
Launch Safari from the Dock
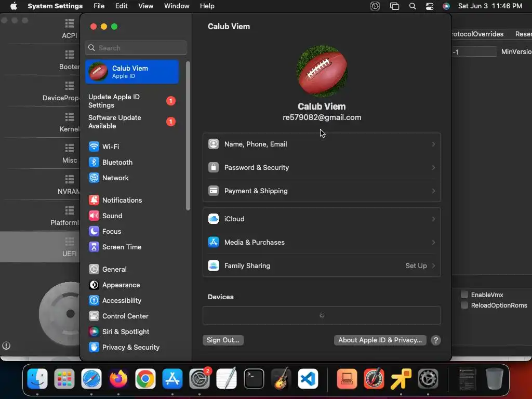[91, 379]
